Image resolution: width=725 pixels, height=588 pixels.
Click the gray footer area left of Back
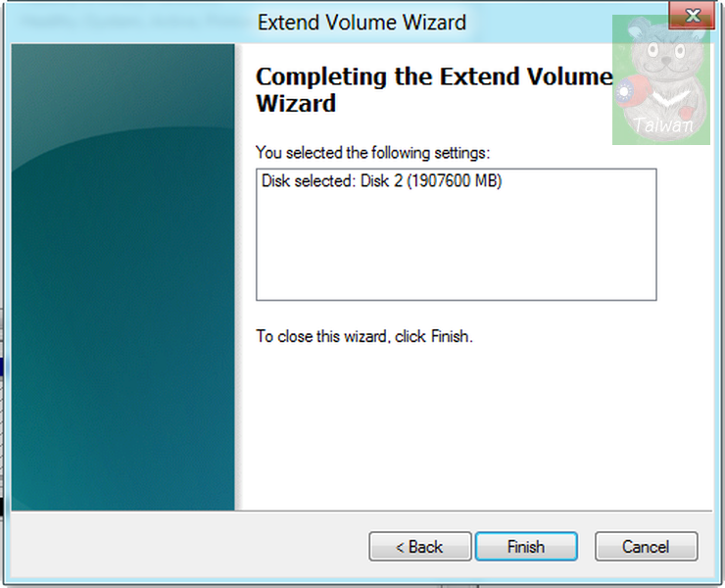(189, 546)
